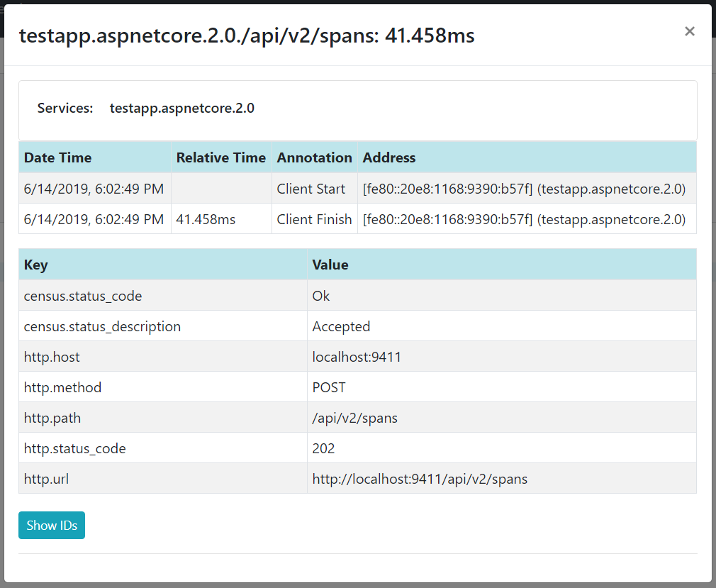Click the Client Finish address value
Viewport: 716px width, 588px height.
pyautogui.click(x=523, y=219)
